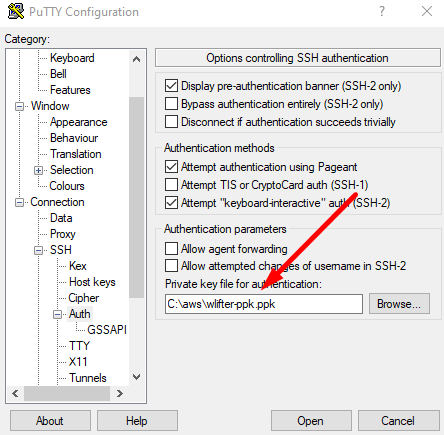Select the Selection category item
Screen dimensions: 444x435
point(72,170)
